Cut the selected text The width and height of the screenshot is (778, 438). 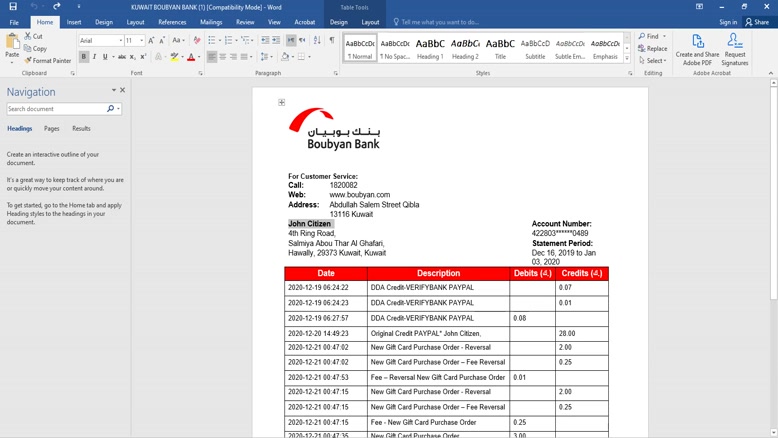click(33, 36)
